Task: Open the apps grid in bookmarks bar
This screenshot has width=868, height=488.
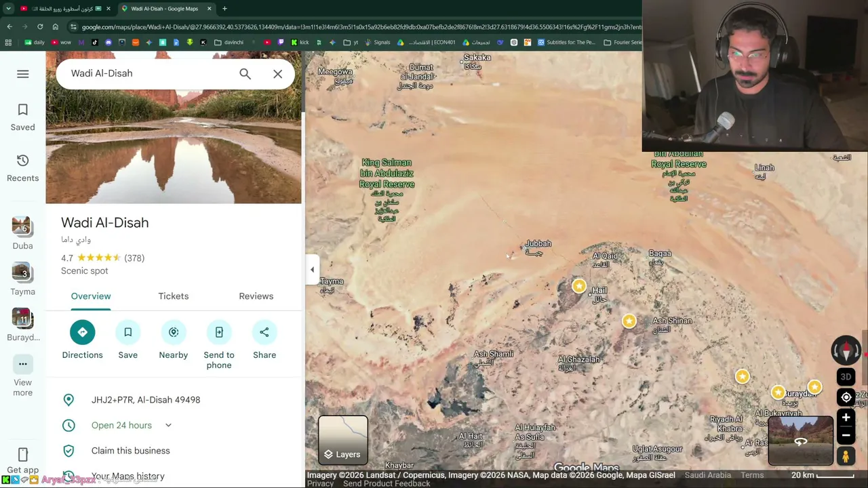Action: (8, 42)
